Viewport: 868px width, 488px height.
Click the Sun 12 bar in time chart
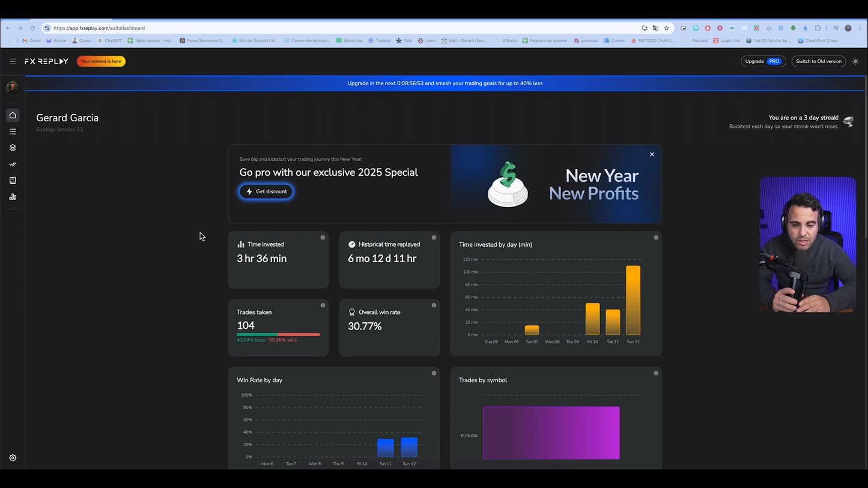tap(633, 300)
